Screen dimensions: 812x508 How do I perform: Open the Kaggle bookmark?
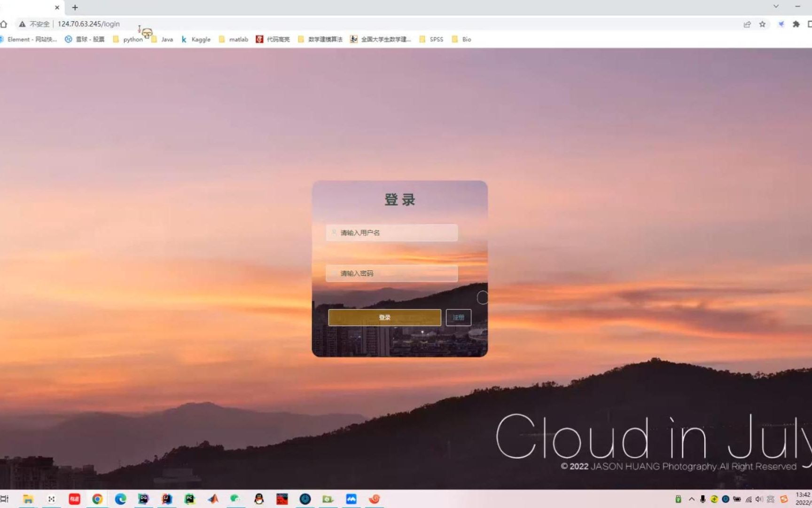[196, 40]
